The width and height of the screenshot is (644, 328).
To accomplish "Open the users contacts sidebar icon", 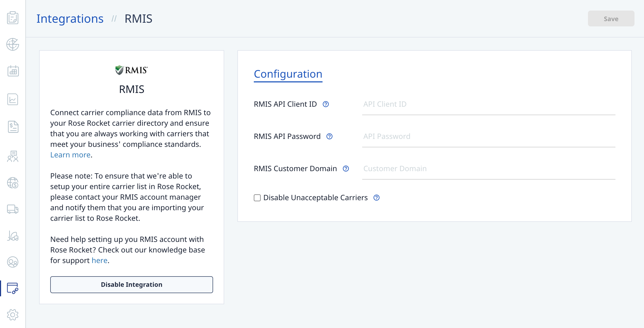I will [13, 262].
